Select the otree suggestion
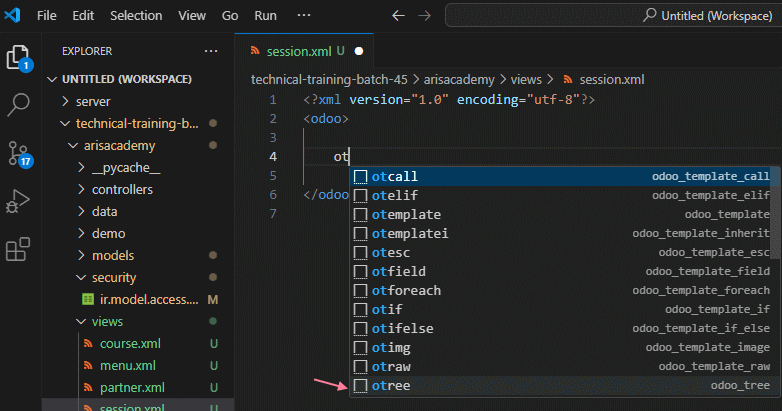The width and height of the screenshot is (782, 411). (x=562, y=386)
